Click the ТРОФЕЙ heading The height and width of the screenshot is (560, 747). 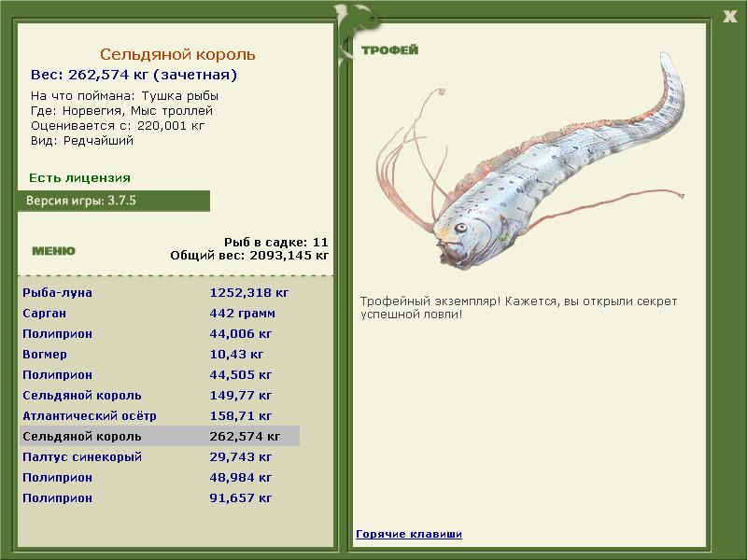(x=389, y=50)
